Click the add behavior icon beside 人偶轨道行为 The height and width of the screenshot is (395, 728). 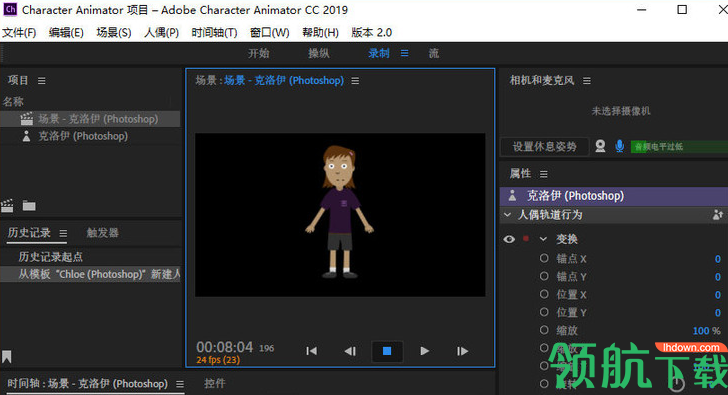click(x=718, y=215)
